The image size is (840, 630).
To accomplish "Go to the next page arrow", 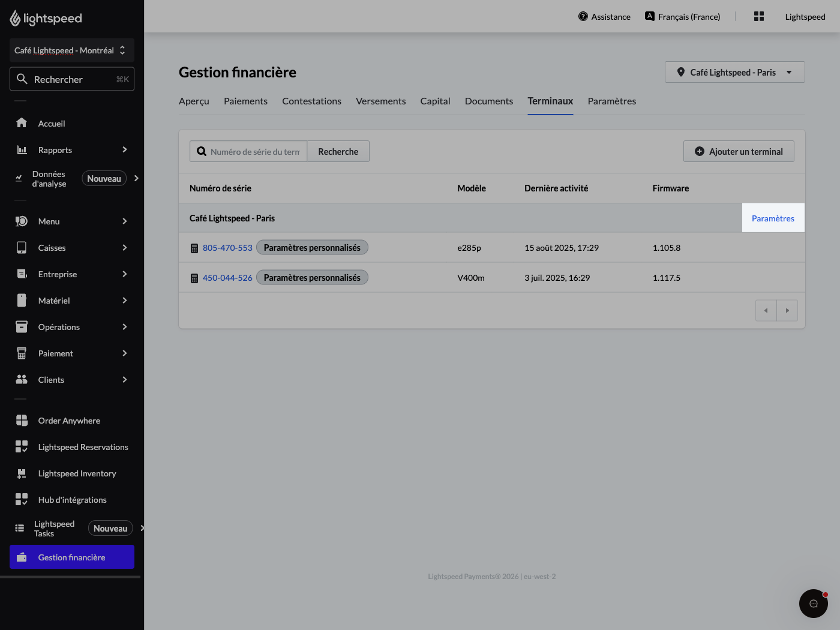I will [787, 311].
